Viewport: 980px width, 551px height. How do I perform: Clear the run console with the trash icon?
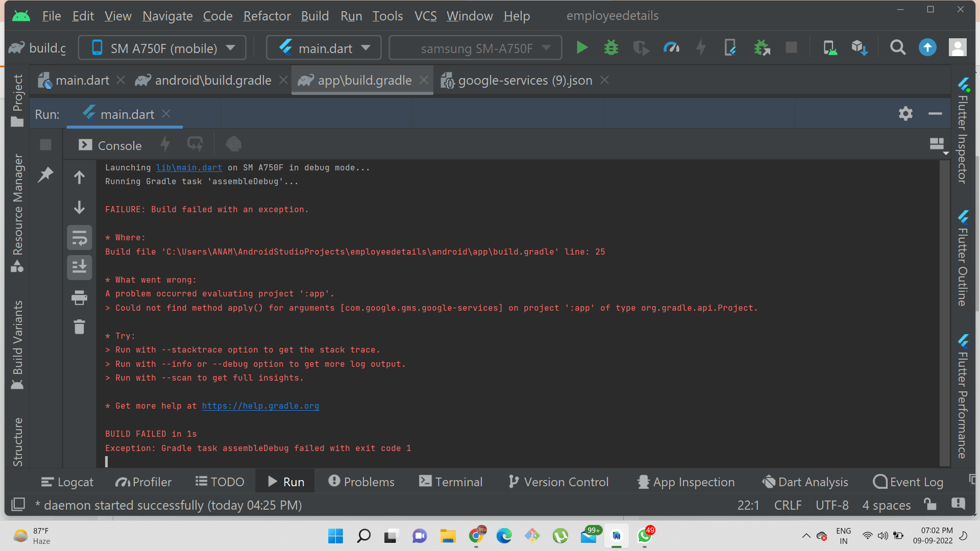coord(79,327)
